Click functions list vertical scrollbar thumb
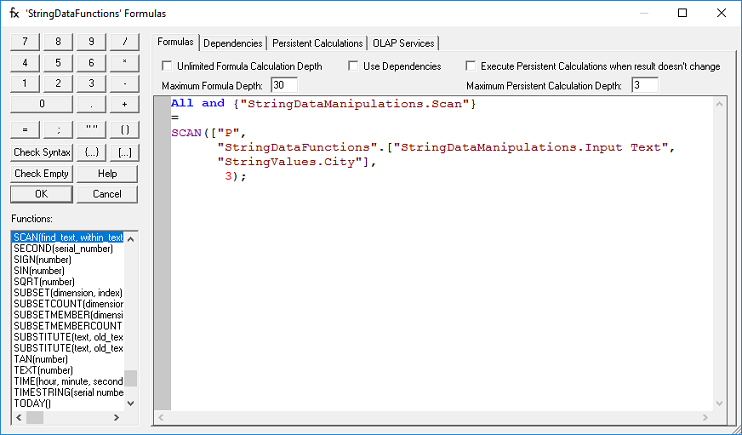 point(131,379)
